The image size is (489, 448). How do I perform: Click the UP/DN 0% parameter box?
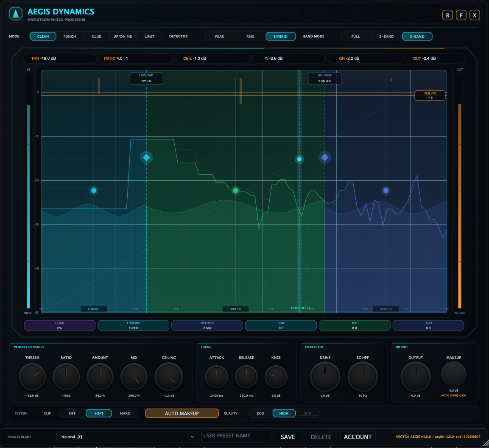pos(59,325)
